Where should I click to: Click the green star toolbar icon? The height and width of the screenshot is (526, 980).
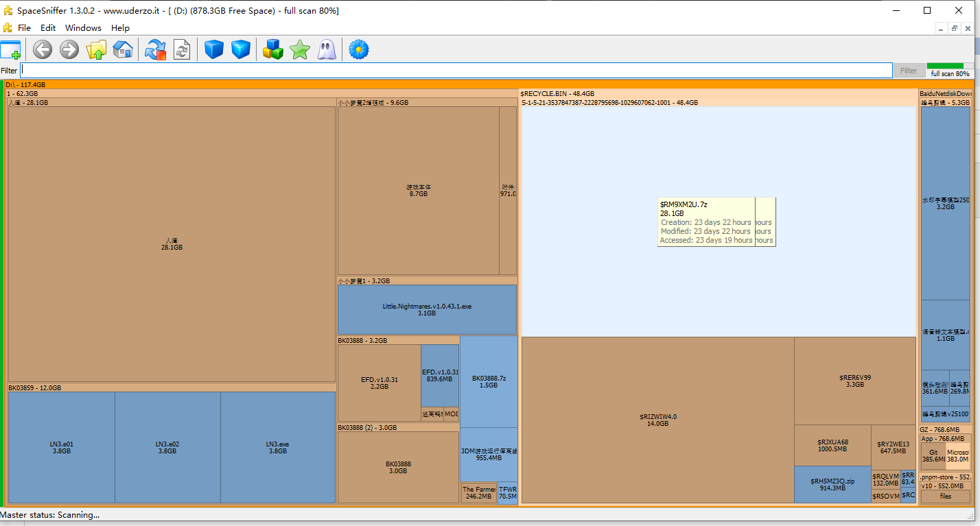tap(300, 49)
